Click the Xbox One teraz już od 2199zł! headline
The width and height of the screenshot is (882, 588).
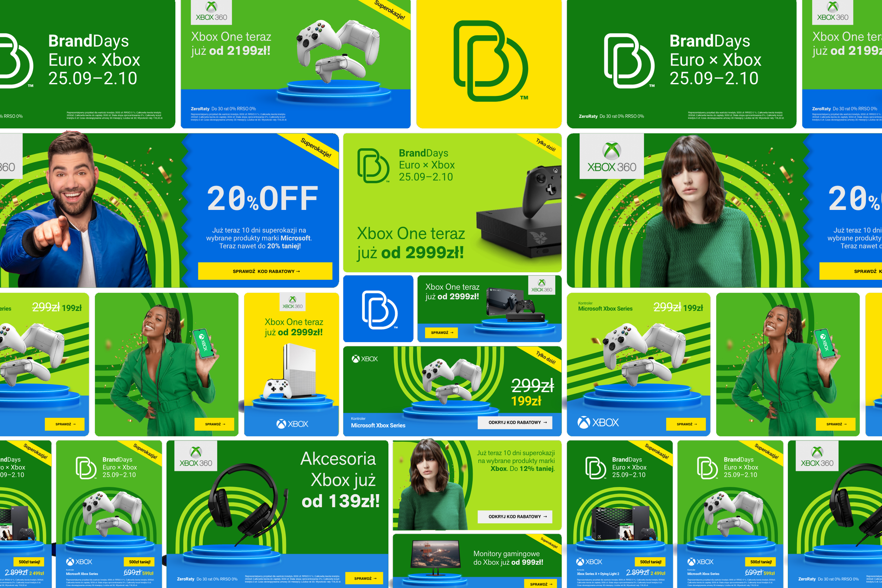(x=231, y=43)
